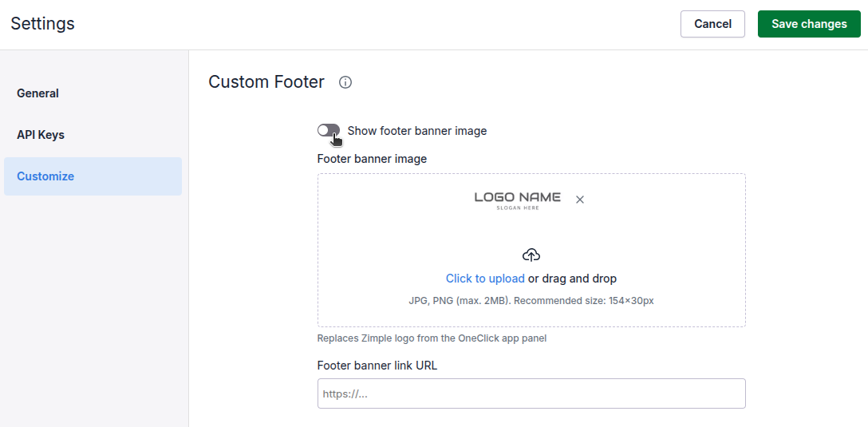Click the 'Show footer banner image' label text
This screenshot has height=427, width=868.
[x=417, y=131]
